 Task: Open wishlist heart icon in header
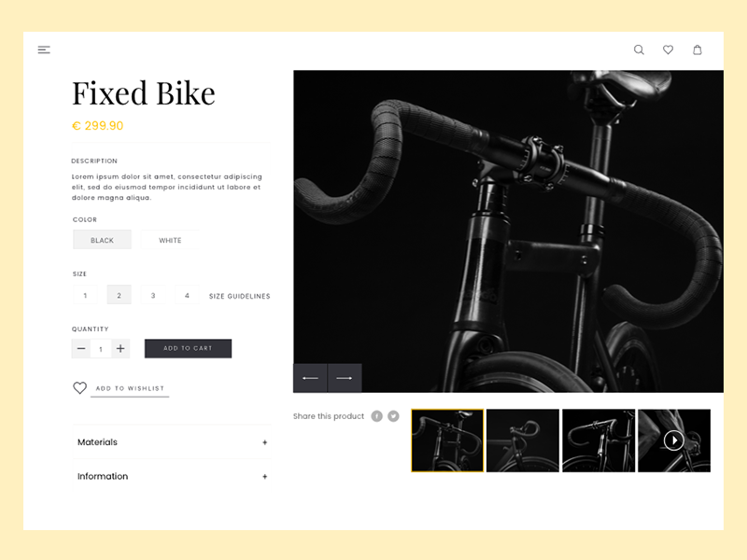(x=668, y=49)
